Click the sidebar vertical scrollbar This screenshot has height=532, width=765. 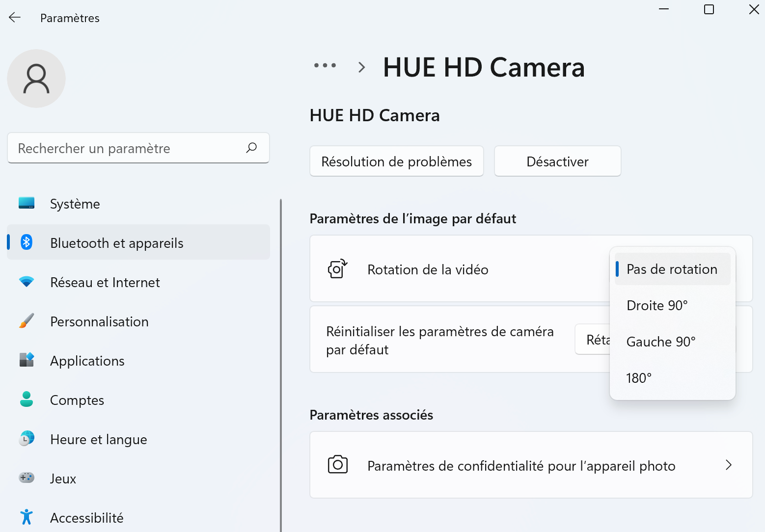[x=281, y=365]
